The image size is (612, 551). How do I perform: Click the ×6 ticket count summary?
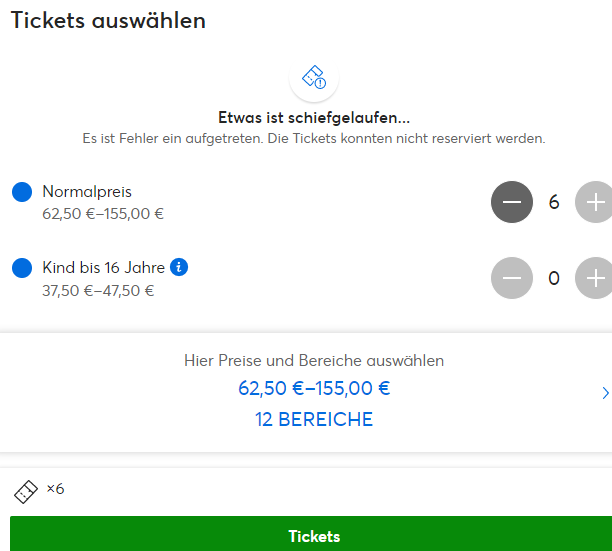point(55,489)
